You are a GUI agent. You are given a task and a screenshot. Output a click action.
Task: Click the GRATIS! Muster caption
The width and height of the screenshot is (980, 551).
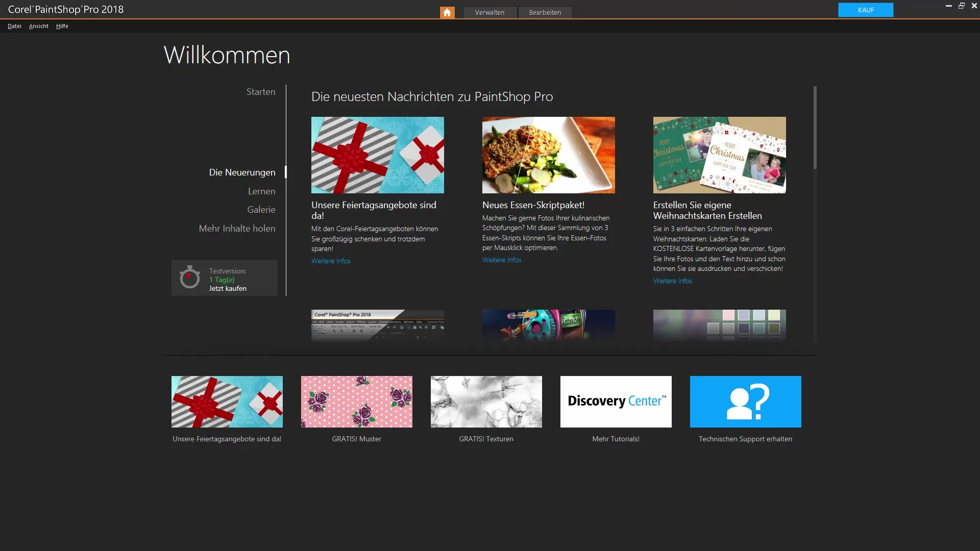[357, 439]
